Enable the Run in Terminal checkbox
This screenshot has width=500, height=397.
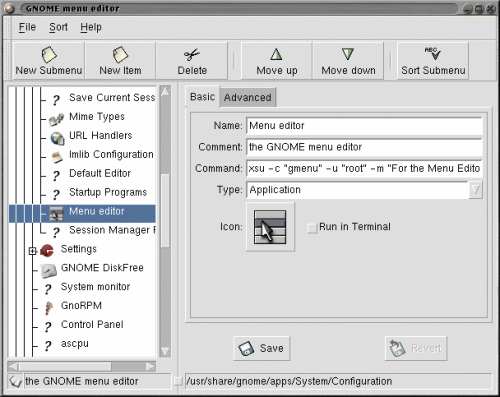point(312,228)
